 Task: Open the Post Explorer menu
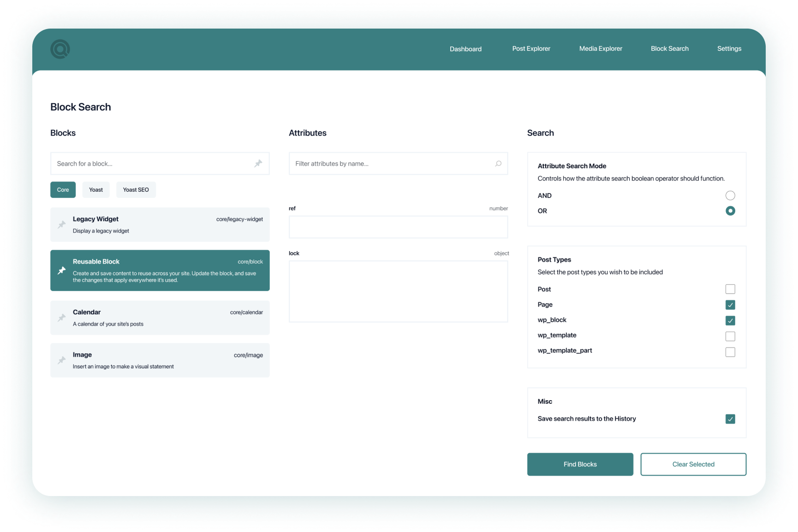coord(531,49)
